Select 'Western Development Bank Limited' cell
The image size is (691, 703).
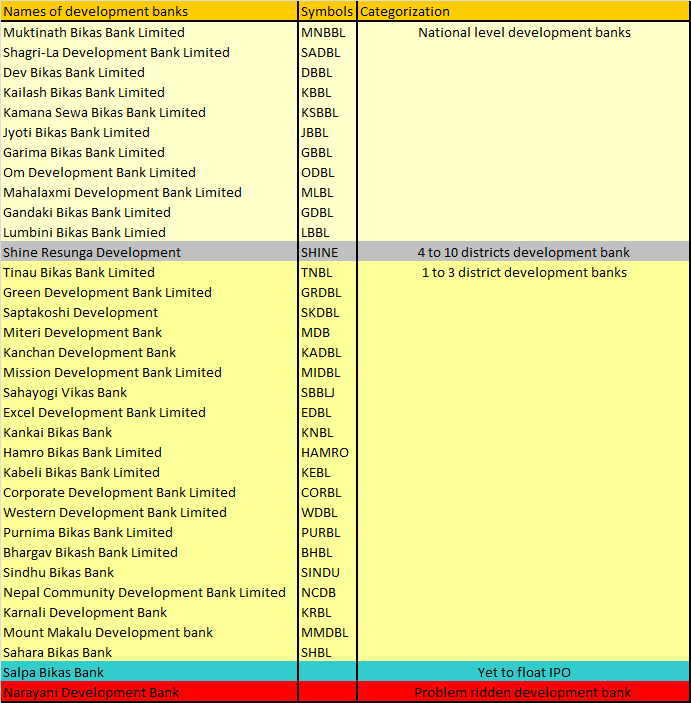click(x=149, y=512)
